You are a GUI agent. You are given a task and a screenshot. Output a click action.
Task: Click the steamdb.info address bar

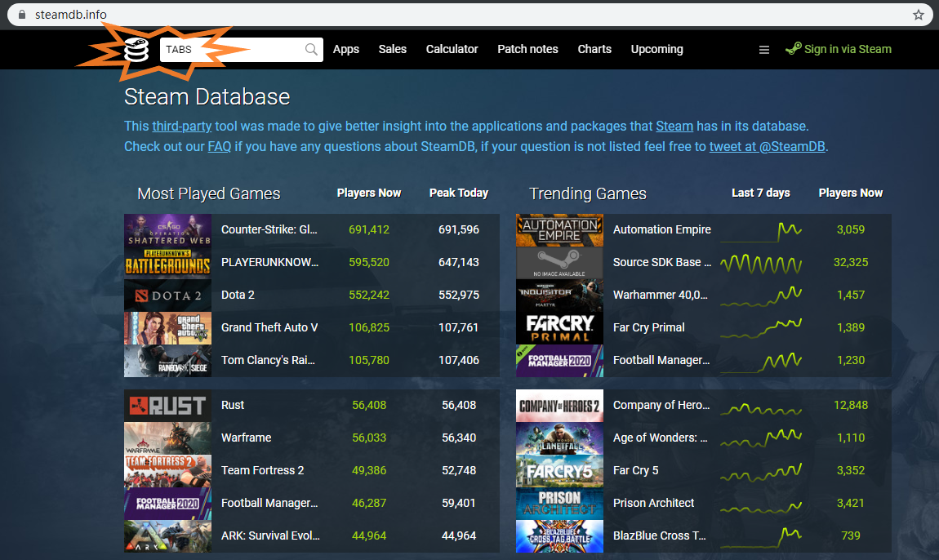click(x=469, y=15)
